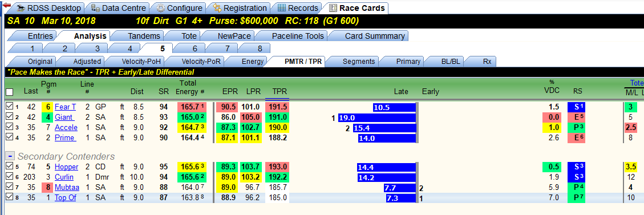
Task: Open the Tandems tab
Action: coord(144,36)
